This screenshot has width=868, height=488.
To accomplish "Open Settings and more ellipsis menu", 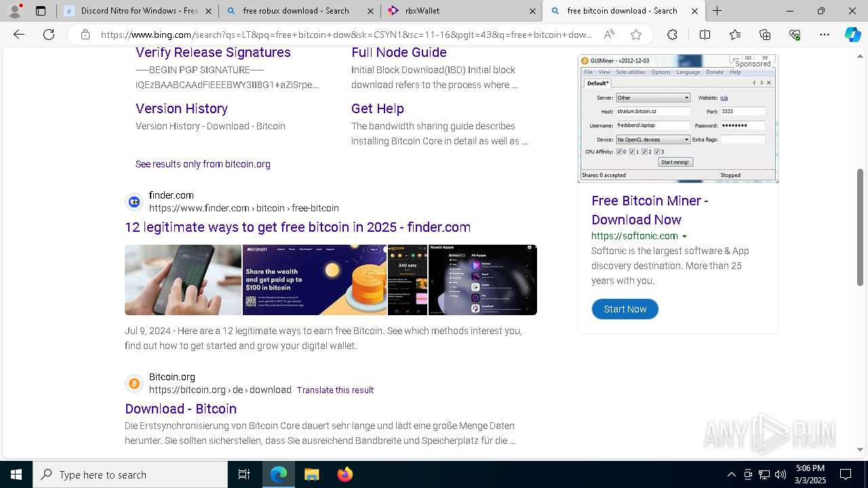I will (x=825, y=35).
